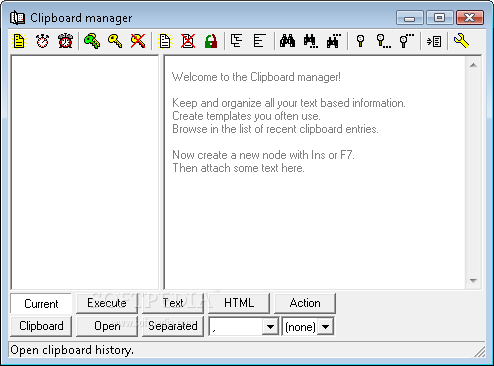Click the collapse tree list icon
Viewport: 494px width, 366px height.
[260, 41]
